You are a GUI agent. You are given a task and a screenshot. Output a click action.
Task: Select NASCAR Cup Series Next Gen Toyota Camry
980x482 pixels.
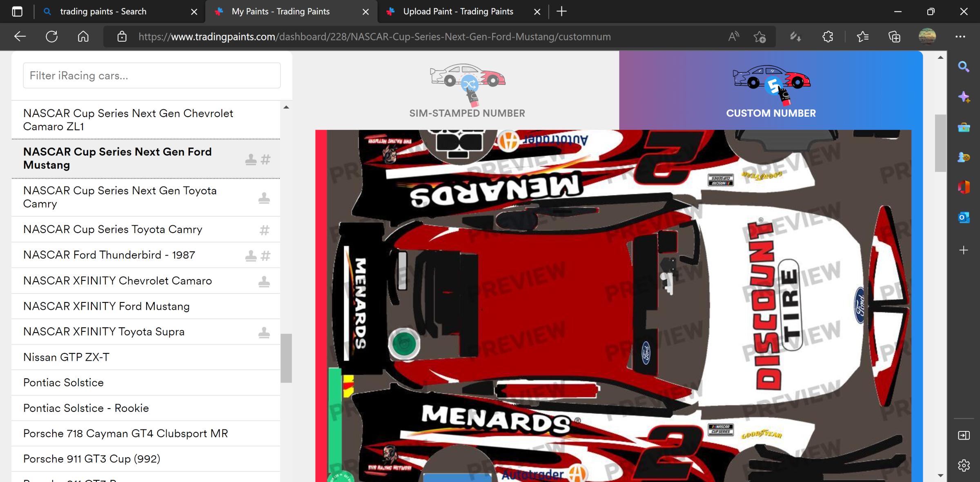146,197
